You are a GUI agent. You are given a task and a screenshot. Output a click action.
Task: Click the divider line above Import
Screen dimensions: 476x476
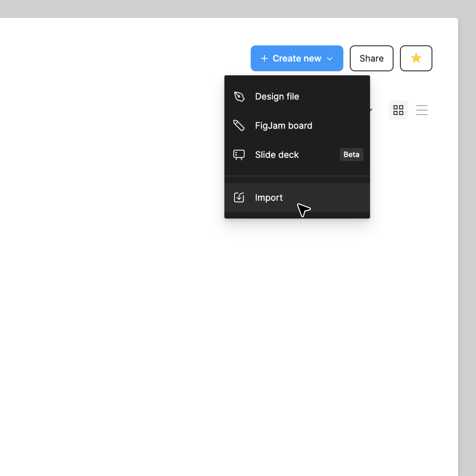pos(297,176)
